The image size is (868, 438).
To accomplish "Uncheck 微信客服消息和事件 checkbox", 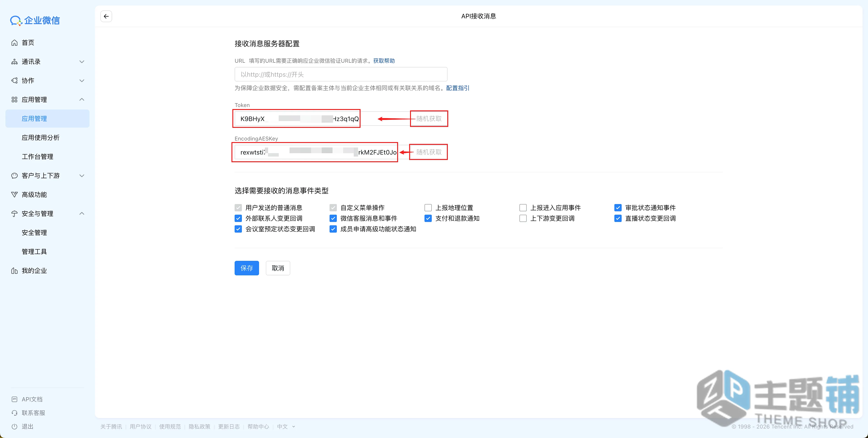I will [x=333, y=219].
